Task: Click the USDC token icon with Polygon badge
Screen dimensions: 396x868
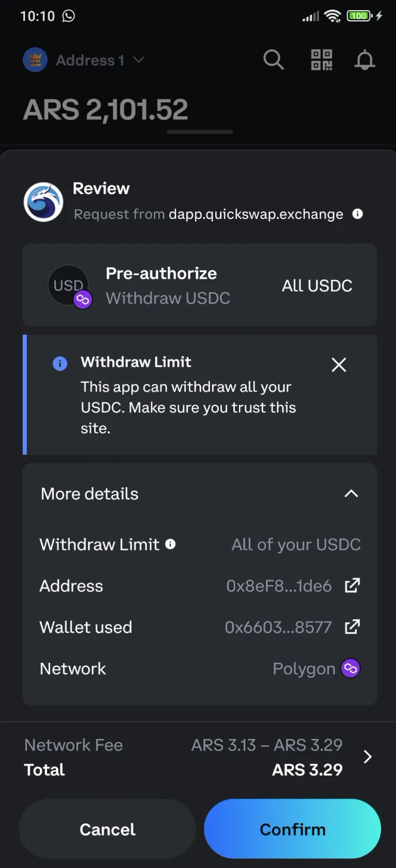Action: pos(69,285)
